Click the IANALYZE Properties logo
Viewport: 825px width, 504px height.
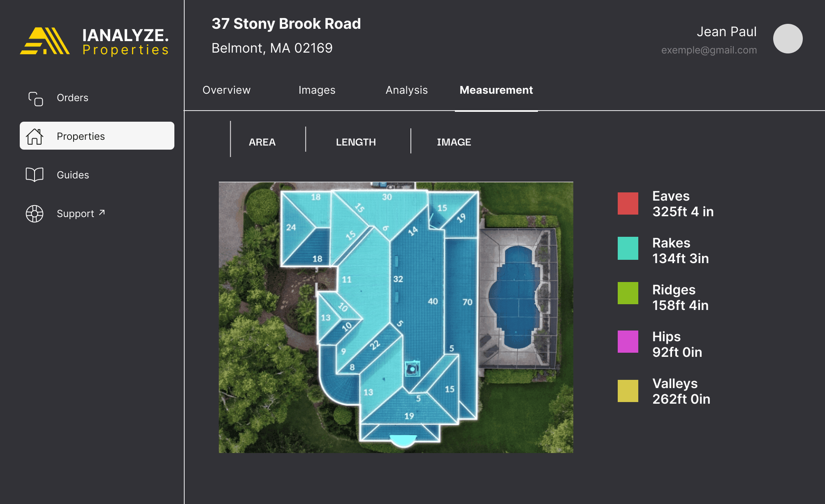(94, 41)
